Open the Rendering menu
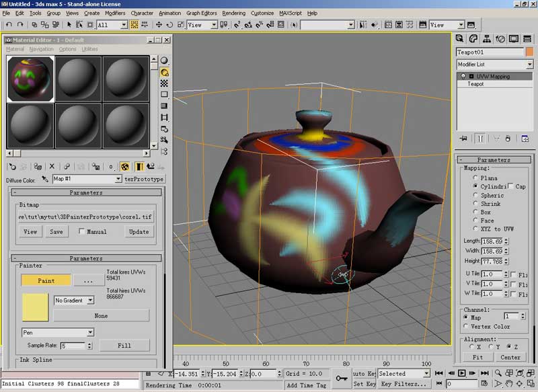 pyautogui.click(x=233, y=13)
